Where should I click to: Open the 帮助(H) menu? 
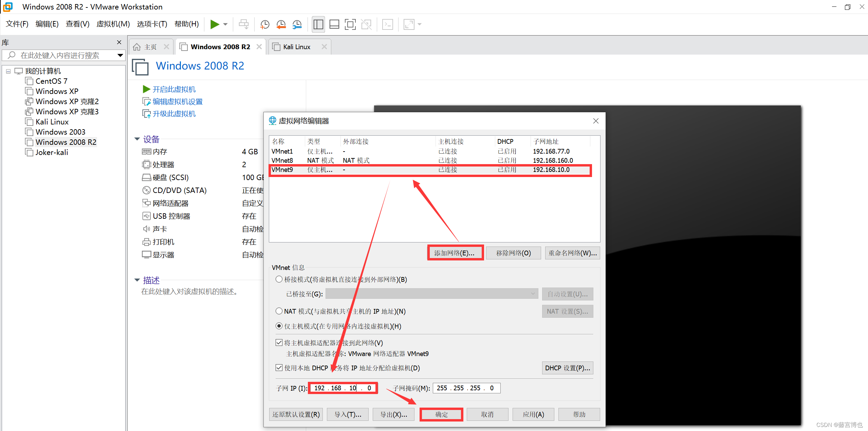pyautogui.click(x=187, y=24)
